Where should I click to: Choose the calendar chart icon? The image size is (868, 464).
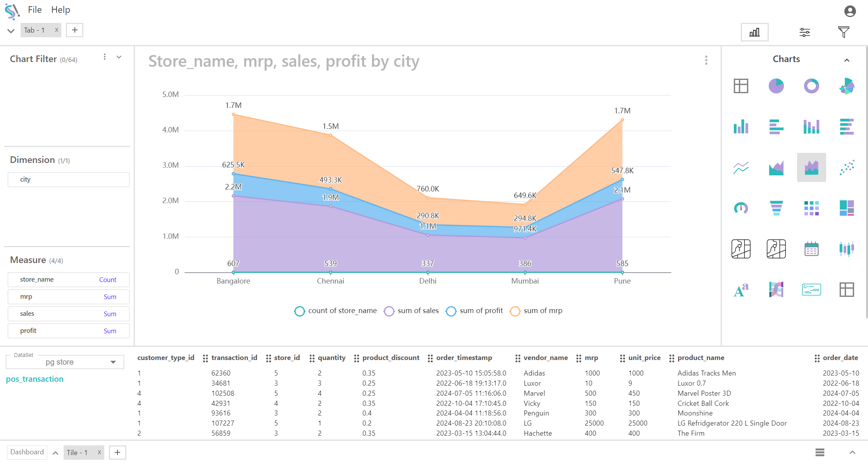(x=811, y=249)
